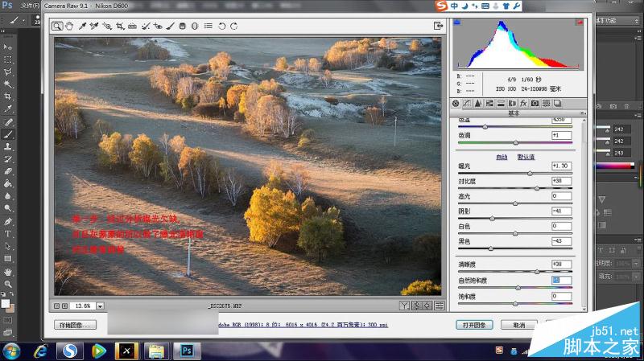Open the Basic panel options menu
The width and height of the screenshot is (644, 361).
tap(582, 113)
